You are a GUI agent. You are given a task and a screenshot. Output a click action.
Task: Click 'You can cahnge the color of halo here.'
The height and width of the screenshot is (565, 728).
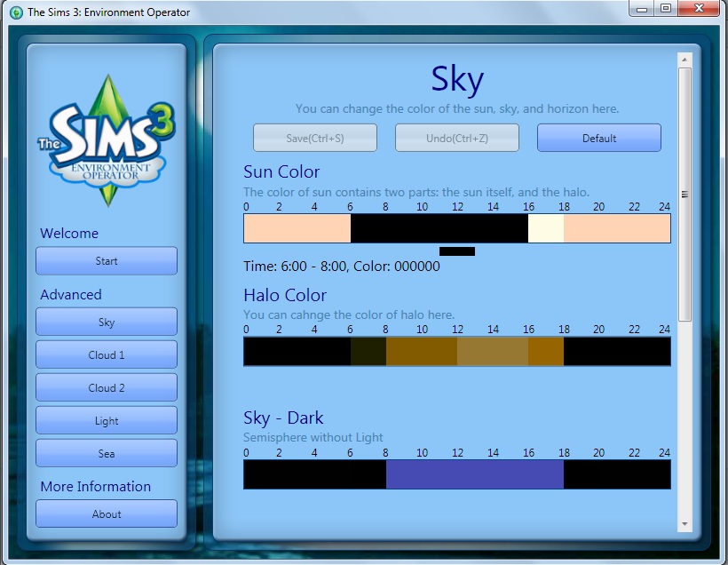(x=349, y=314)
